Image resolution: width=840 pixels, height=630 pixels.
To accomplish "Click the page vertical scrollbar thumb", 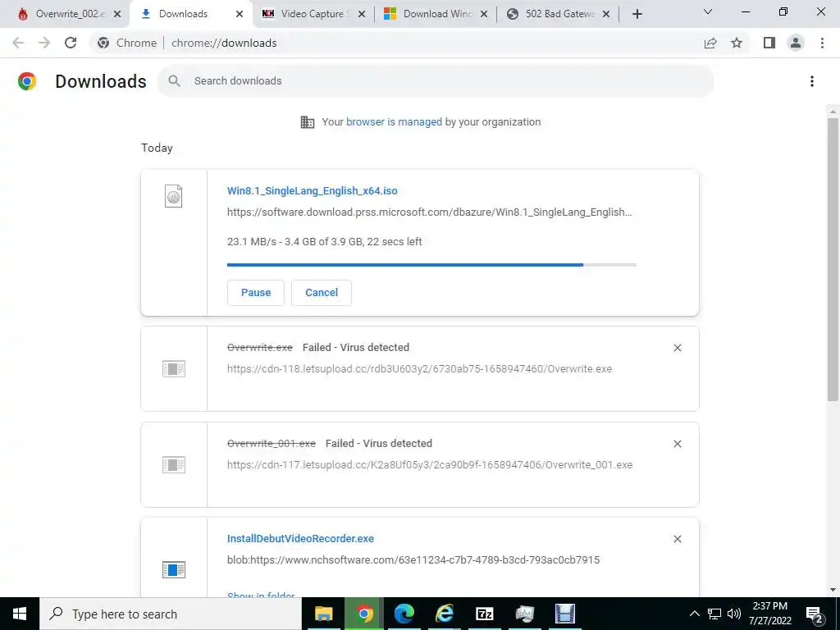I will pyautogui.click(x=833, y=258).
